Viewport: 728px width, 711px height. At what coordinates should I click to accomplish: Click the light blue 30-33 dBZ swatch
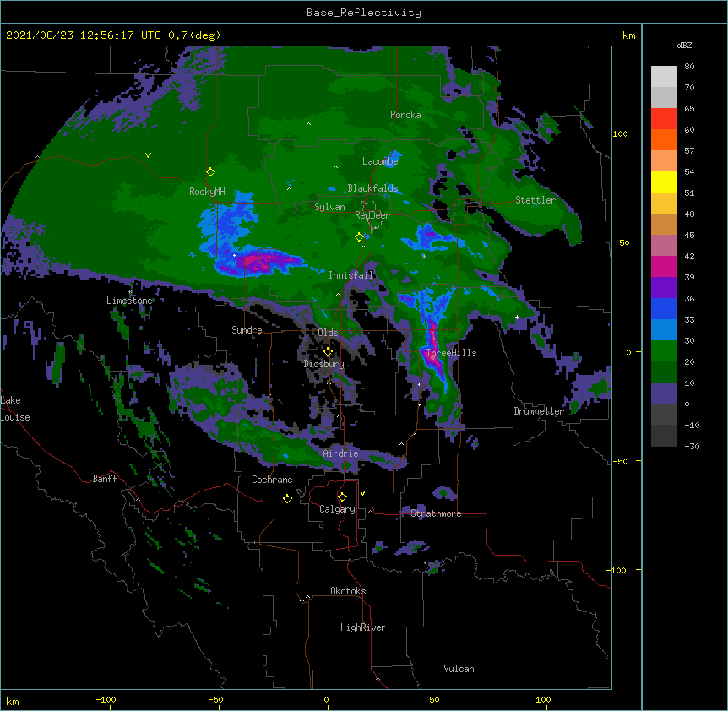click(664, 329)
